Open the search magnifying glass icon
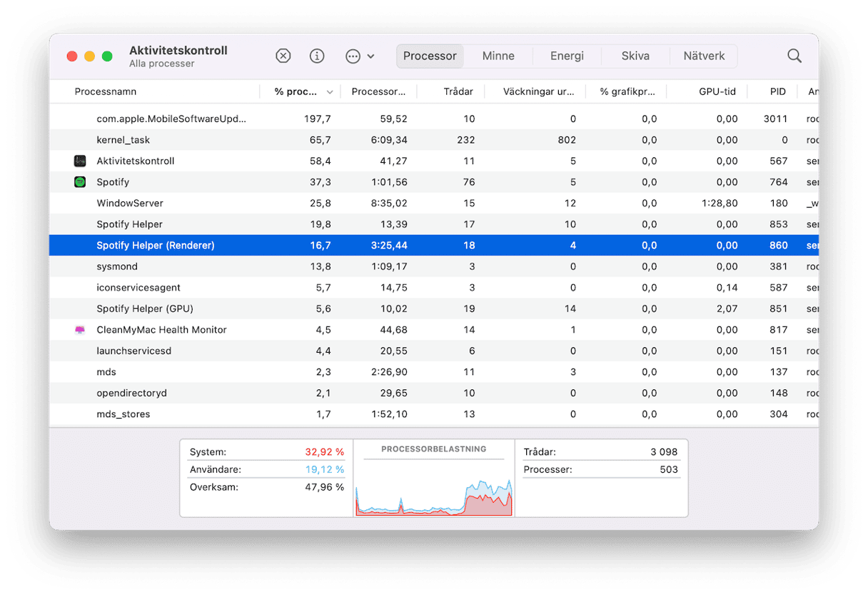The height and width of the screenshot is (595, 868). [x=794, y=56]
